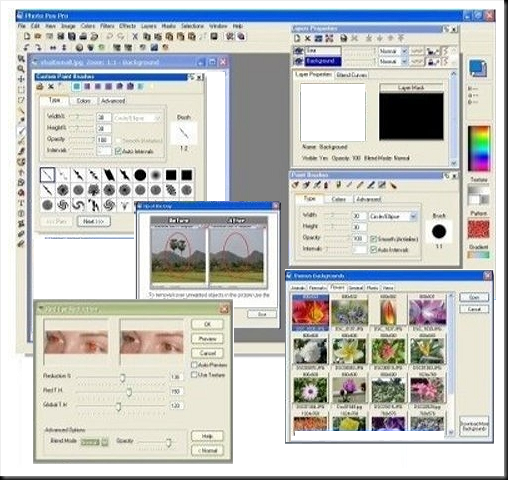Viewport: 508px width, 480px height.
Task: Click Preview button in red eye dialog
Action: point(207,339)
